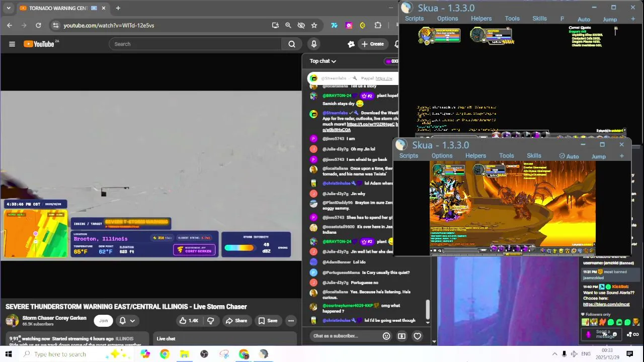Start voice search with the microphone icon

click(x=314, y=44)
